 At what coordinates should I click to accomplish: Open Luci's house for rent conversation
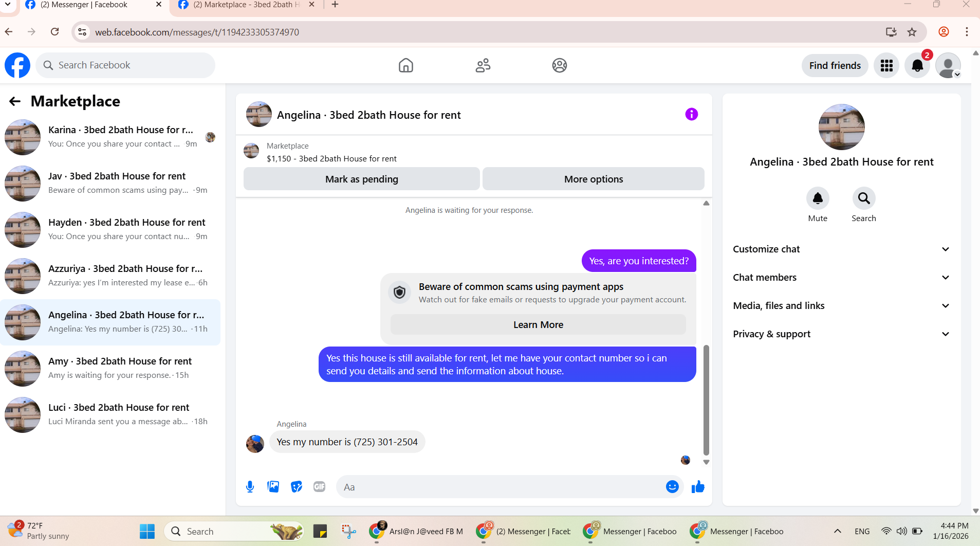110,415
